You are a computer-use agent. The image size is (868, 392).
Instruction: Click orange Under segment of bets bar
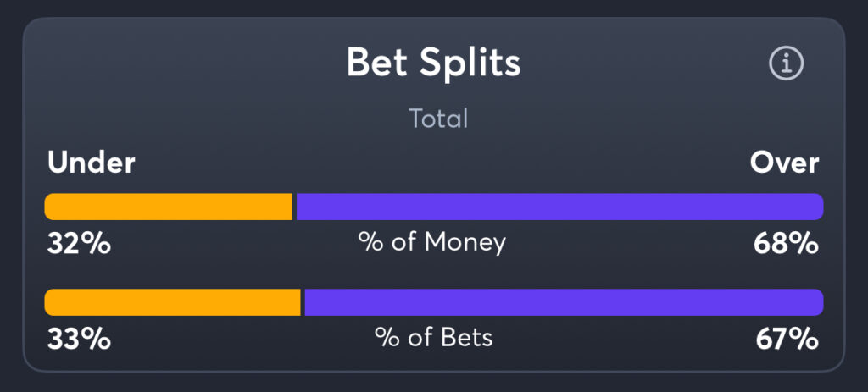(x=172, y=302)
